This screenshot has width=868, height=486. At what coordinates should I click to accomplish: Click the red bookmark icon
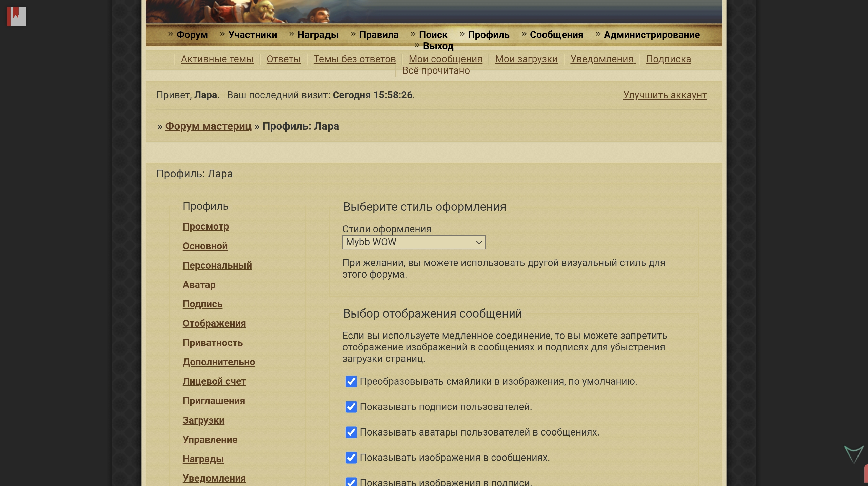16,16
